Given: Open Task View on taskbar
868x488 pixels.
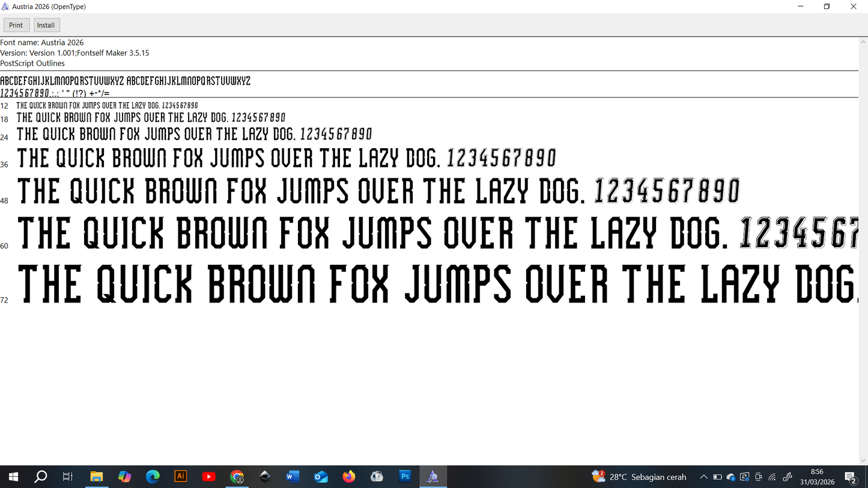Looking at the screenshot, I should tap(68, 477).
